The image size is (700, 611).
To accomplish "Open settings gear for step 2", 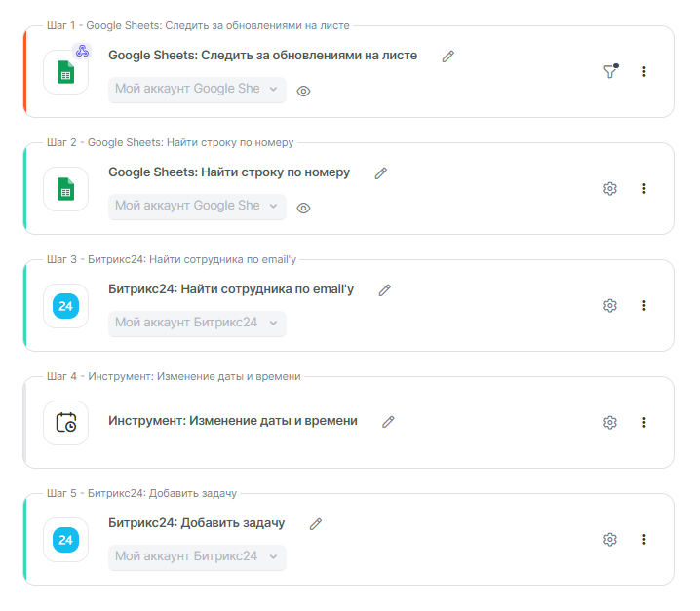I will pos(610,188).
